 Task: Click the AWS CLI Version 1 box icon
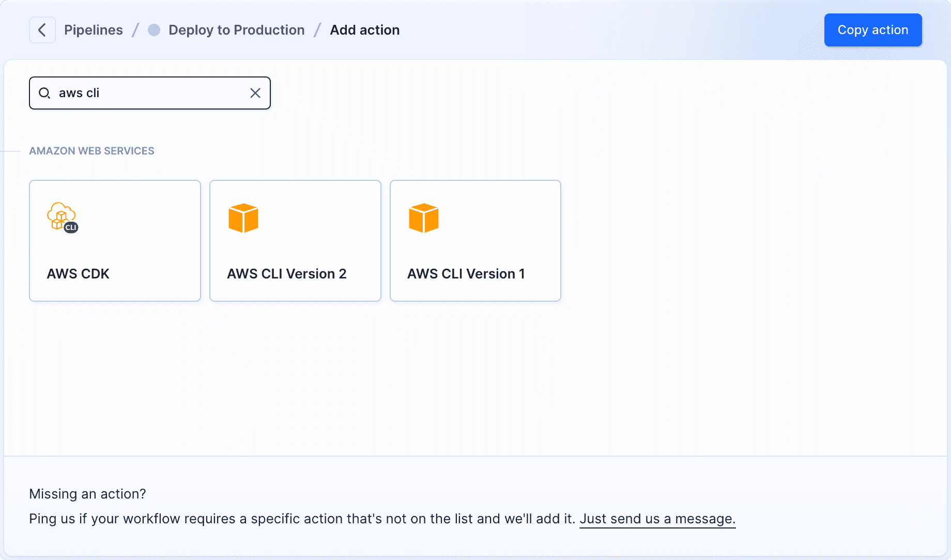point(424,218)
